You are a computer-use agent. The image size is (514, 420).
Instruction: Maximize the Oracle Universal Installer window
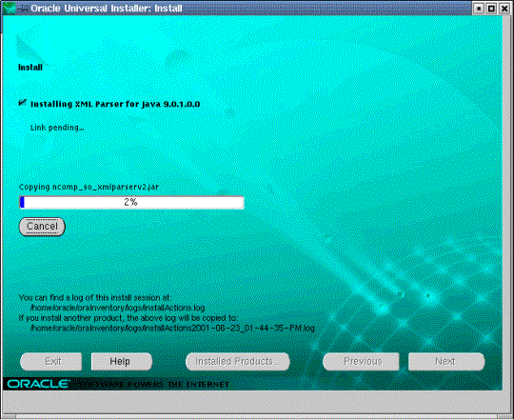click(491, 9)
